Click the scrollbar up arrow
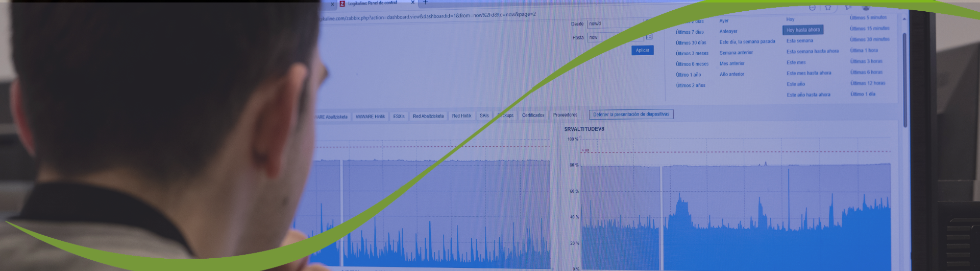This screenshot has height=271, width=980. coord(904,19)
